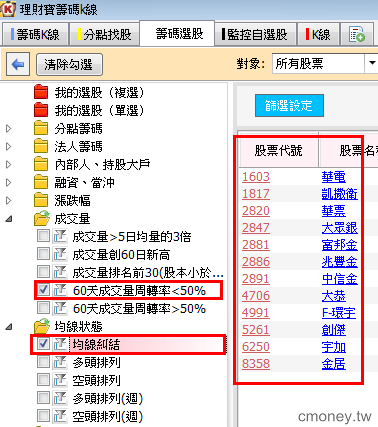
Task: Click the filter icon beside 均線糾結
Action: pos(60,344)
